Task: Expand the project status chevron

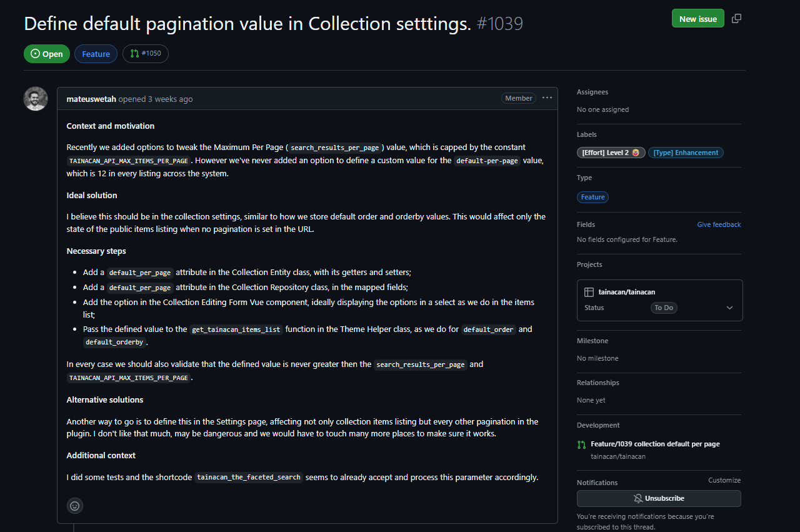Action: click(729, 308)
